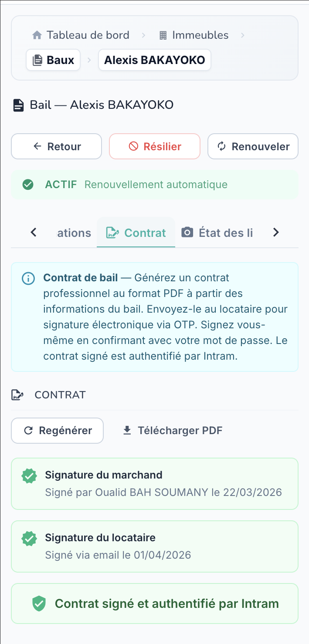Click the merchant signature verified badge icon

[29, 476]
